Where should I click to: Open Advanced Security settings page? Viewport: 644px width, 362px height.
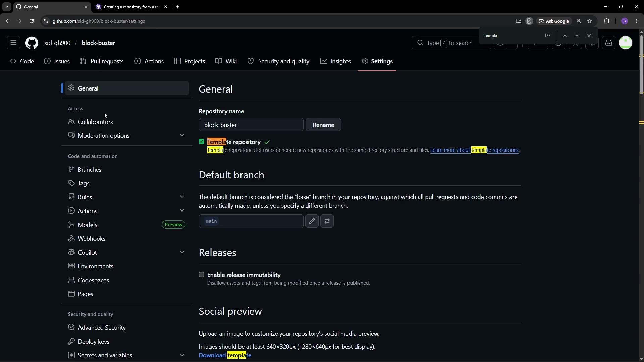(x=126, y=327)
